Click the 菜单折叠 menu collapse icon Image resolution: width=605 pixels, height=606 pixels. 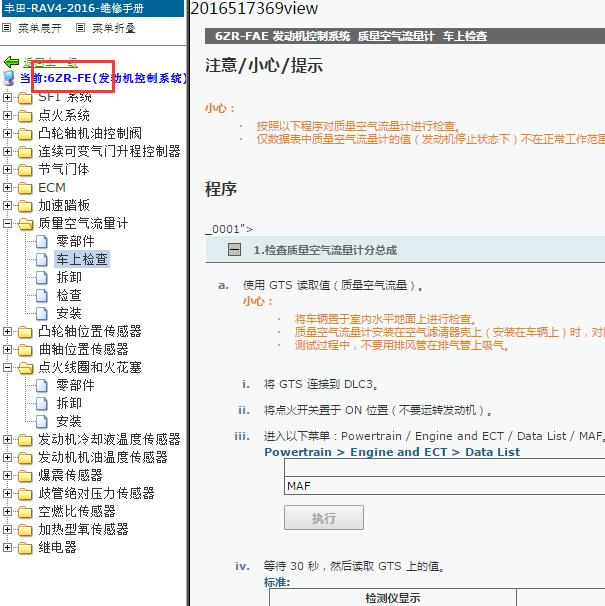click(80, 27)
